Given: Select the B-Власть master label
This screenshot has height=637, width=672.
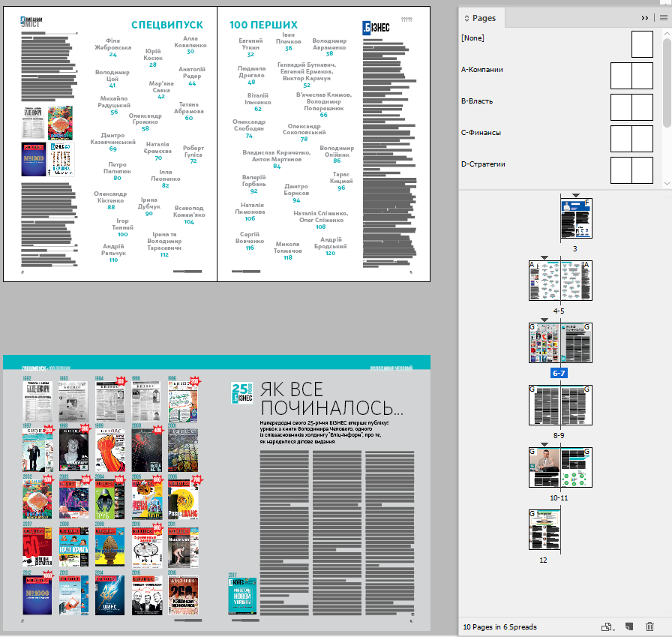Looking at the screenshot, I should coord(477,101).
